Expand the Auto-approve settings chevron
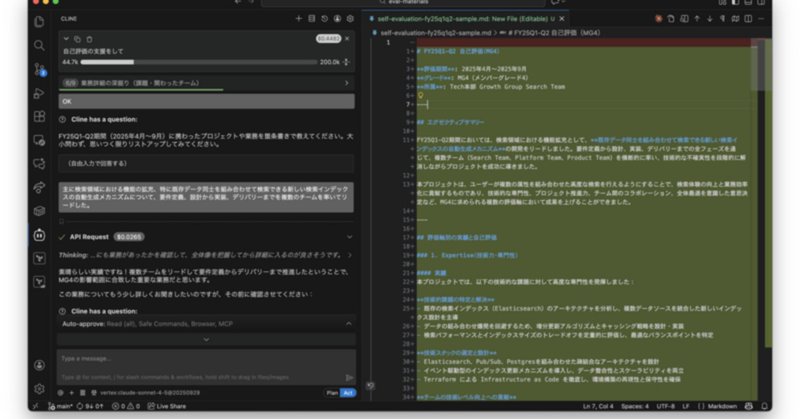This screenshot has width=800, height=419. pos(349,324)
